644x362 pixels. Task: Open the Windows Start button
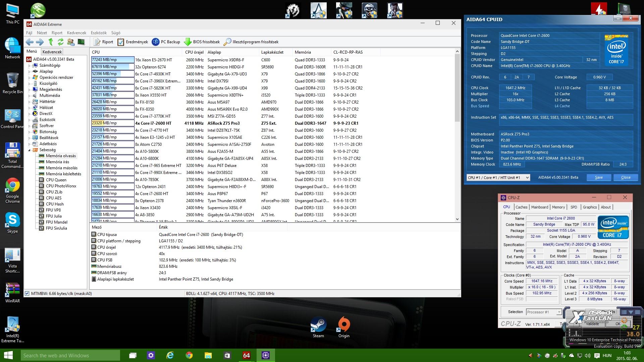click(x=8, y=355)
